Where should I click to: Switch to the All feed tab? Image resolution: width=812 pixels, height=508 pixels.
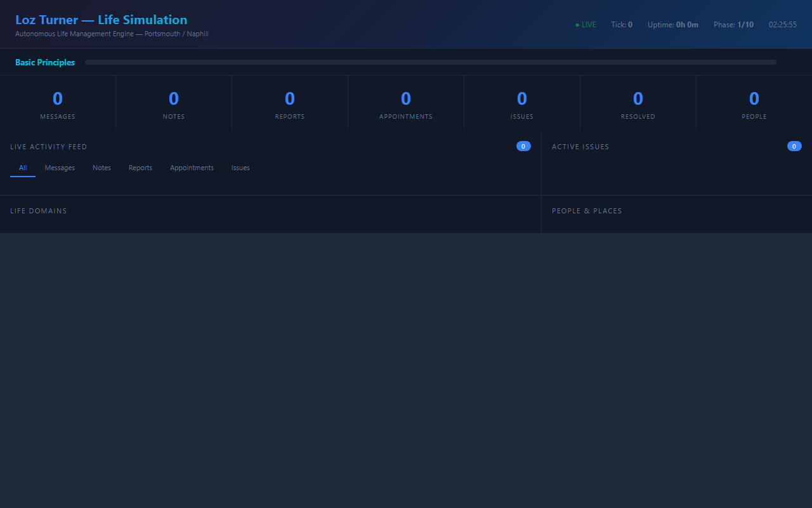point(23,168)
